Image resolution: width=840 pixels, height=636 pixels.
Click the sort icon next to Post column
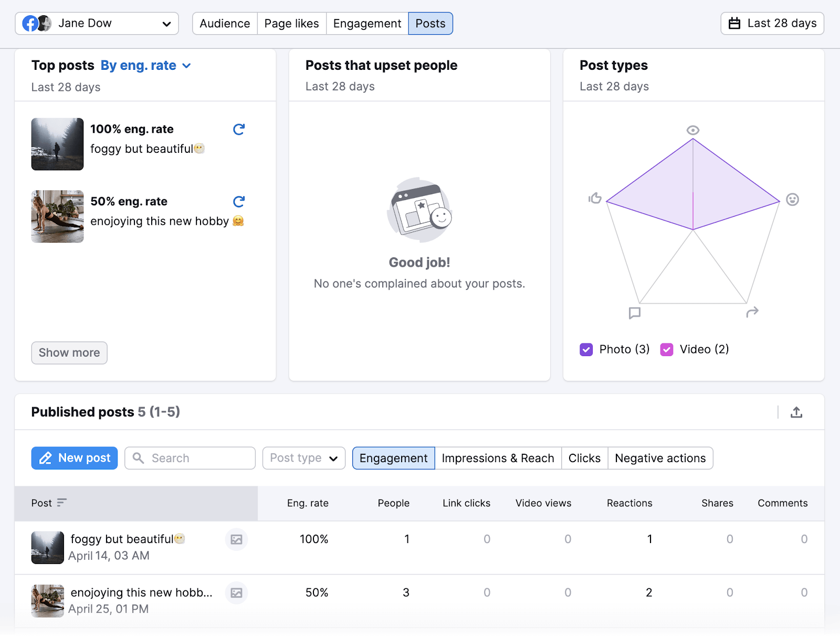click(61, 503)
